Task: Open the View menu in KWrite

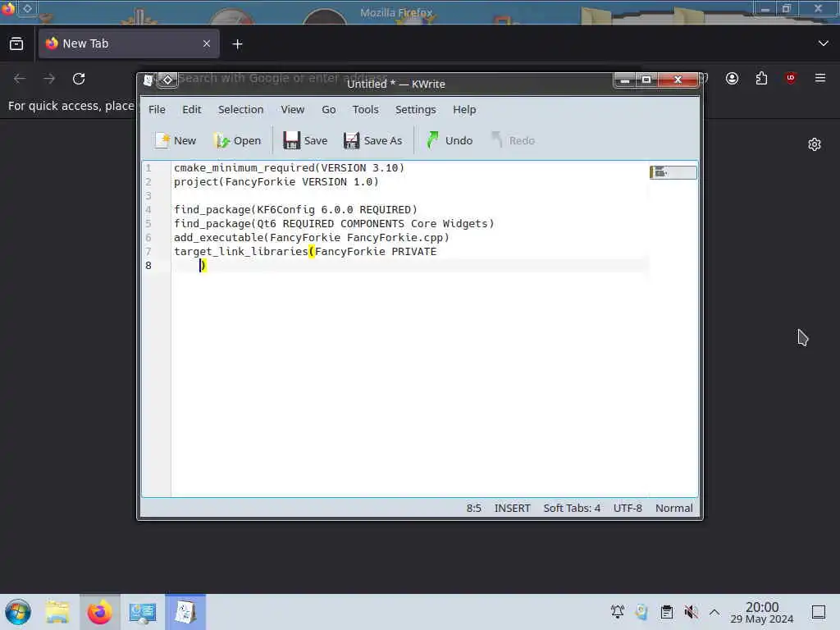Action: click(x=293, y=109)
